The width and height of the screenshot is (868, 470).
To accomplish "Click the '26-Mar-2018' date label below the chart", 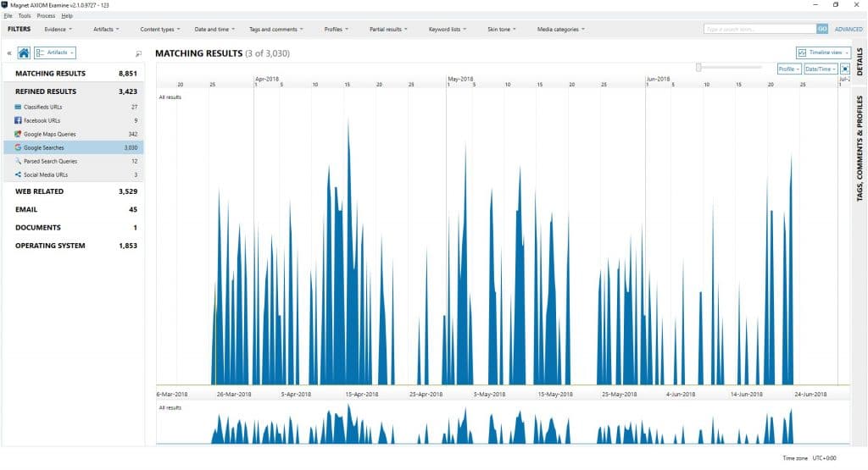I will 234,395.
